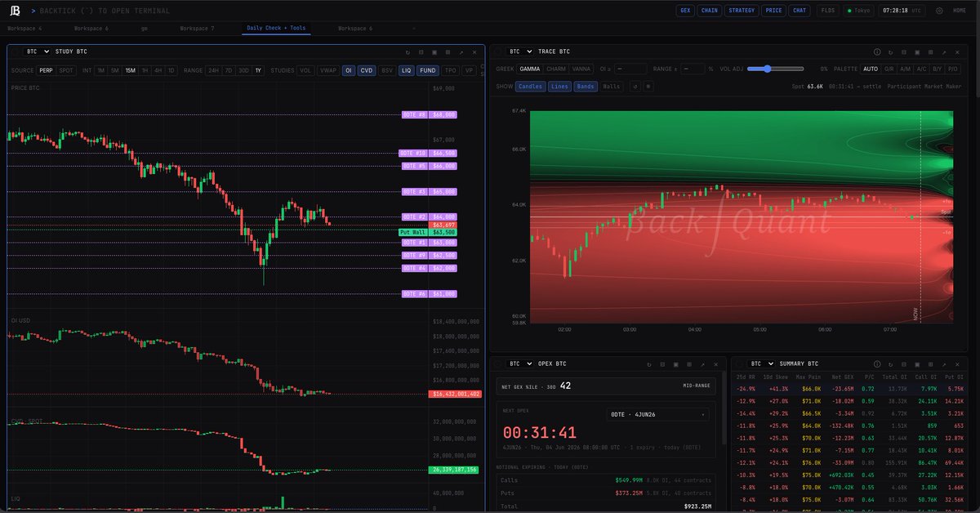Select 1H interval option

[145, 70]
